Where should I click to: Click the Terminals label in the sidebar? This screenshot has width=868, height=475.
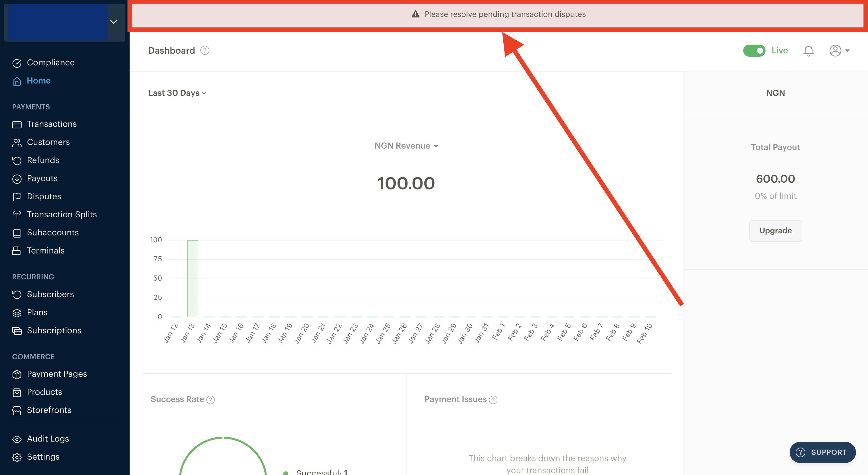[46, 251]
